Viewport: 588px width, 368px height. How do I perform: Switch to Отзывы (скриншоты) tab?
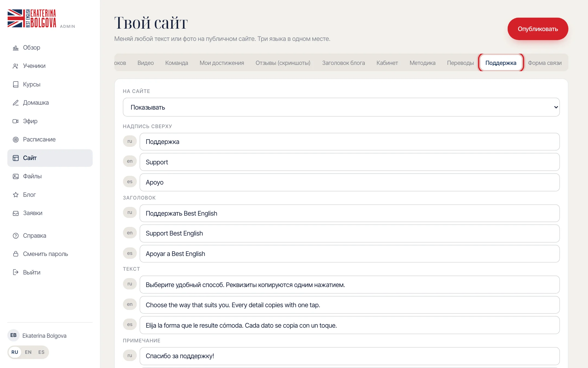coord(283,63)
